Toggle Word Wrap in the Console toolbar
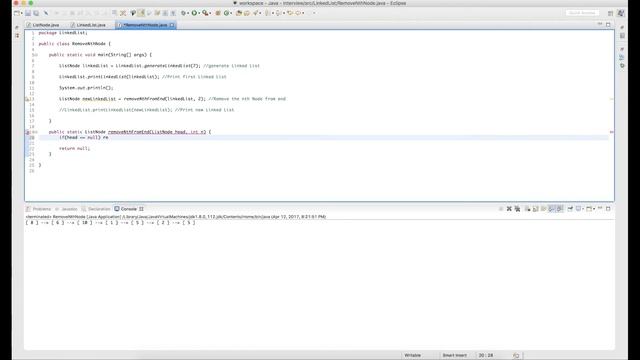640x360 pixels. [543, 209]
